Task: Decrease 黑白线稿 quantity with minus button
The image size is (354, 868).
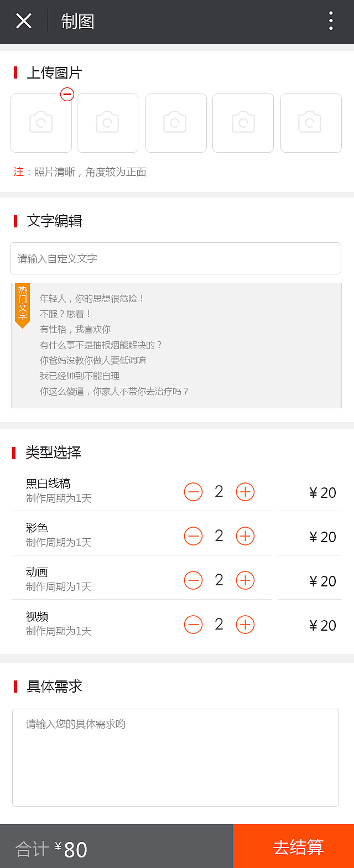Action: 193,491
